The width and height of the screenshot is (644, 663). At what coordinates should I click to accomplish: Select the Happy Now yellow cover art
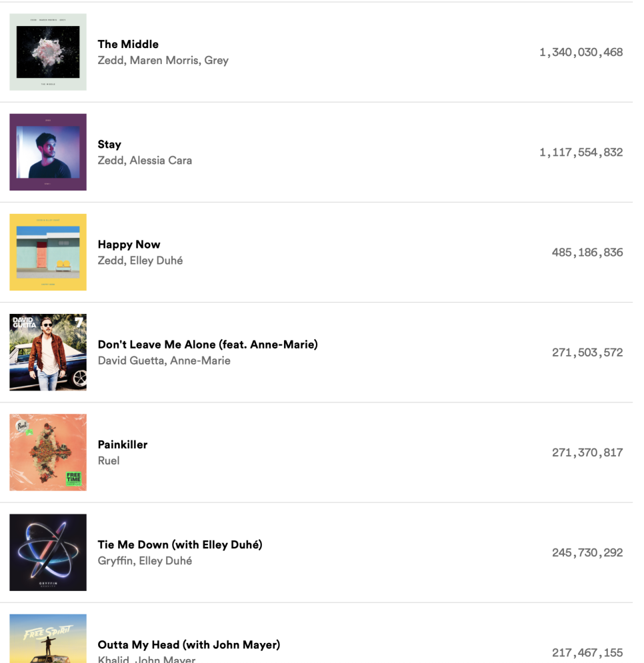48,252
